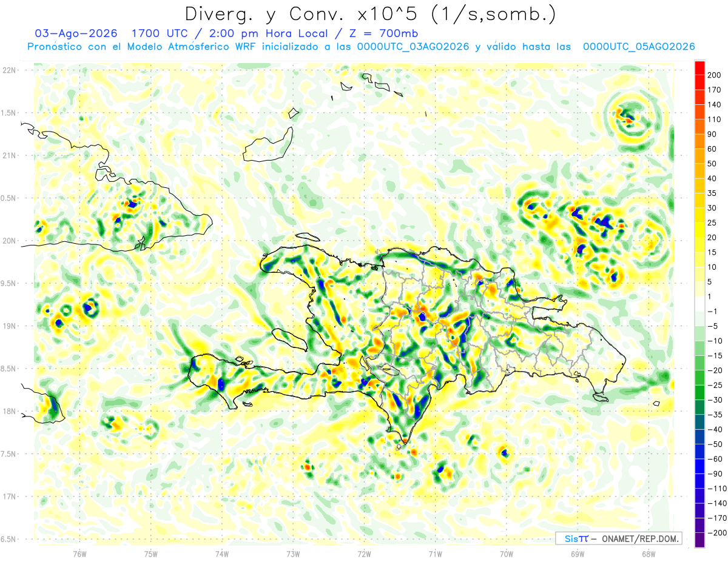The image size is (728, 562).
Task: Click the "0000UTC_05AGO2026" valid-until text
Action: tap(639, 47)
